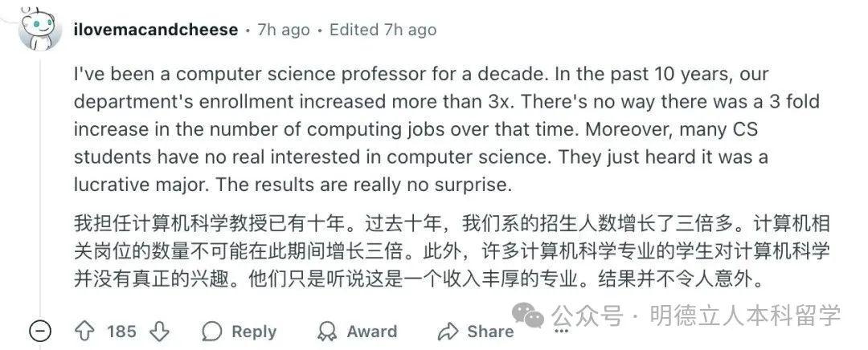The height and width of the screenshot is (350, 868).
Task: Click the Share arrow icon
Action: point(448,332)
